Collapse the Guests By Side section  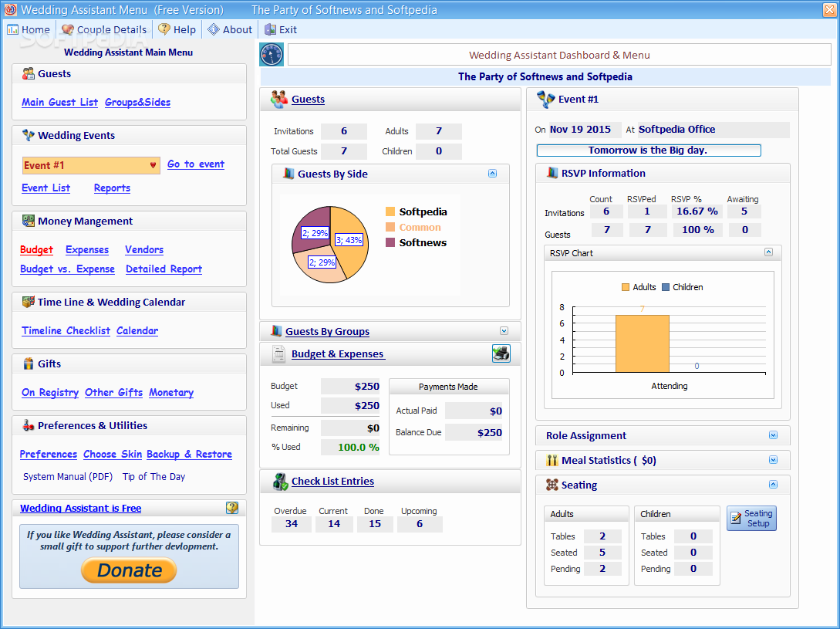click(492, 173)
